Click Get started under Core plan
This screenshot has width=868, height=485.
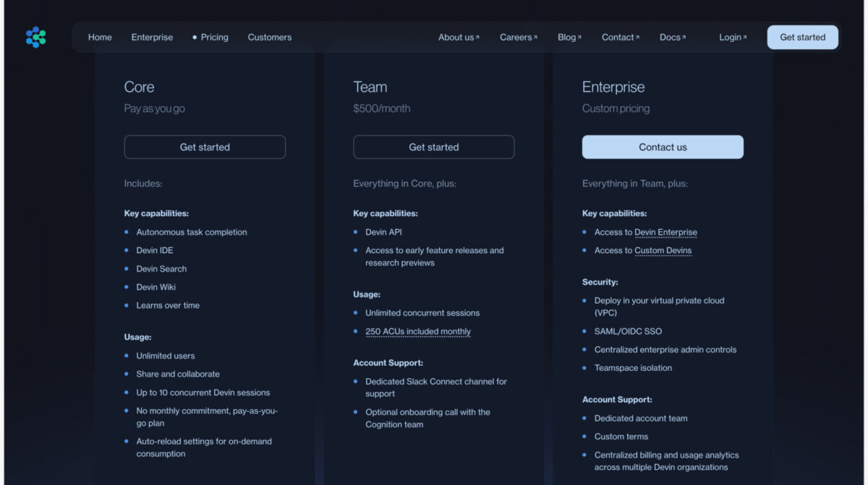point(205,147)
